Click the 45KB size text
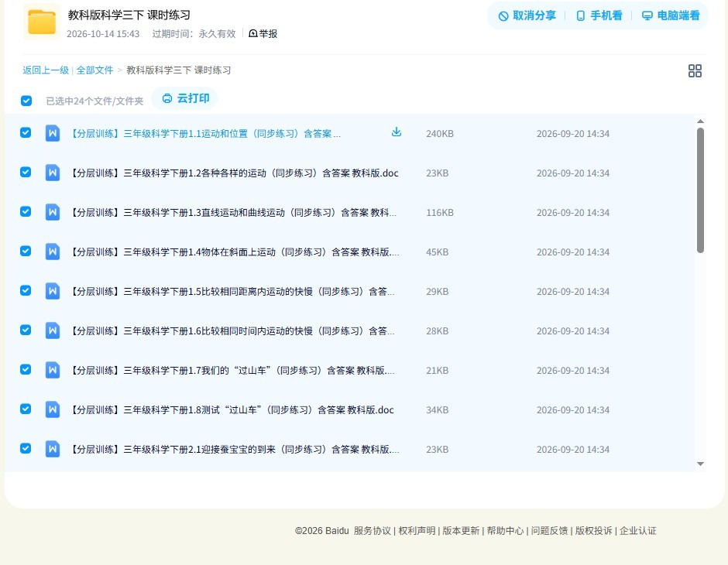Screen dimensions: 728x565 click(437, 252)
